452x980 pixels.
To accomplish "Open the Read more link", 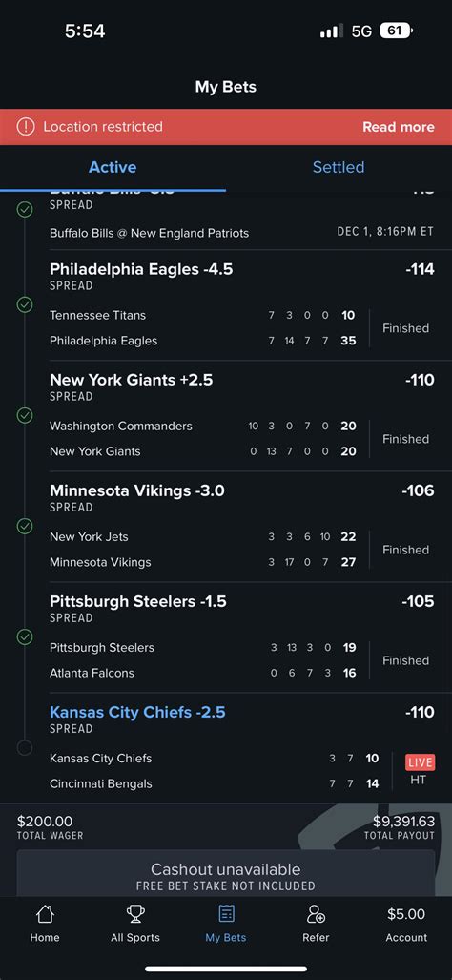I will (x=399, y=127).
